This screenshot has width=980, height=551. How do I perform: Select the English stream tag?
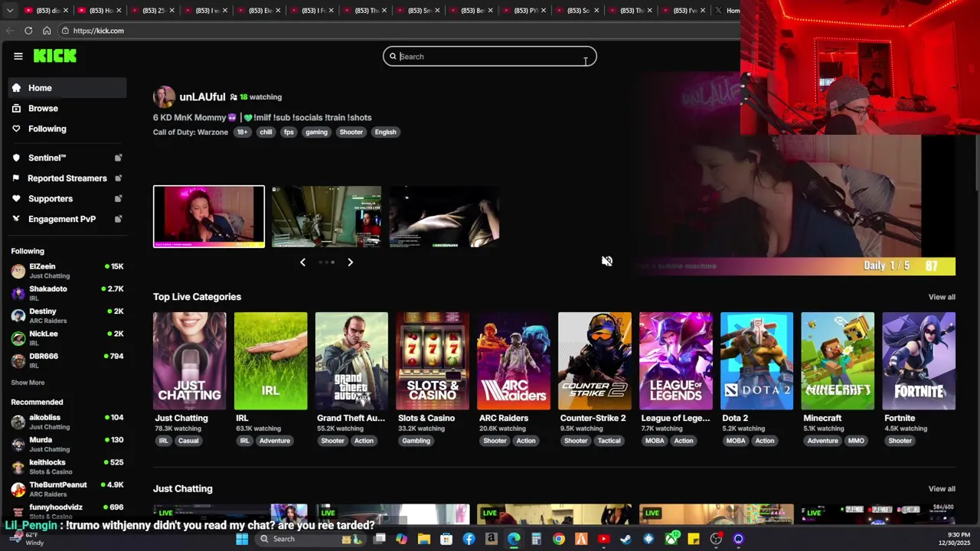(385, 132)
